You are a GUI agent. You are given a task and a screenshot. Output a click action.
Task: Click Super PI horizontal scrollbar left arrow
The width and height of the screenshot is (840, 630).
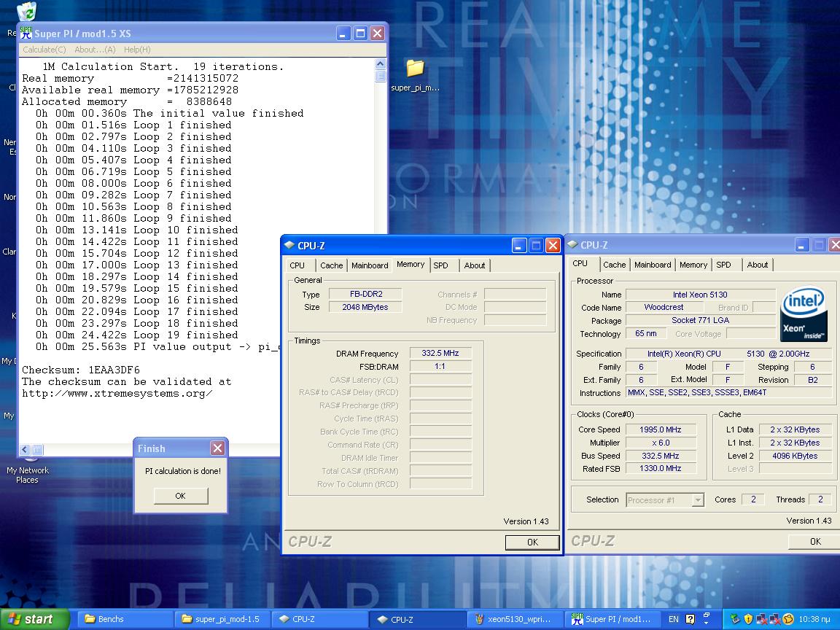click(26, 449)
